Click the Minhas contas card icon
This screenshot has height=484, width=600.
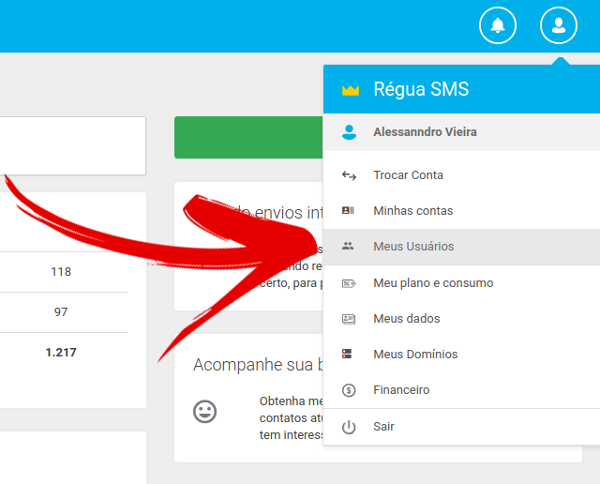coord(349,211)
